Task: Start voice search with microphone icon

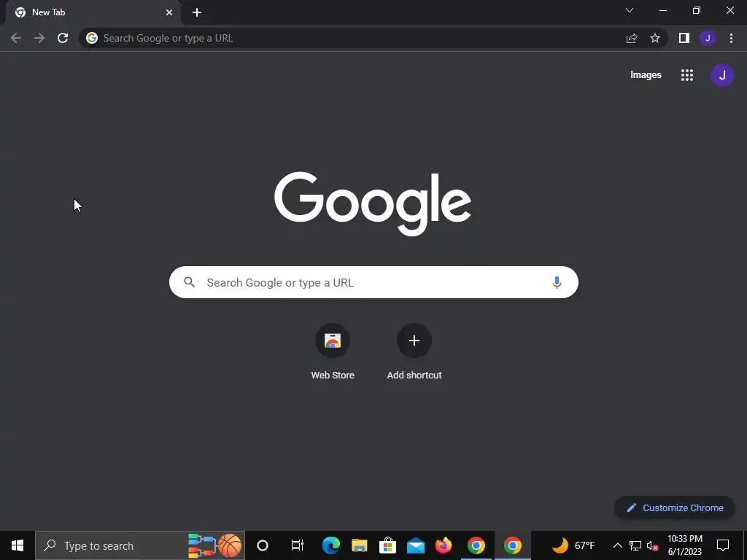Action: 557,282
